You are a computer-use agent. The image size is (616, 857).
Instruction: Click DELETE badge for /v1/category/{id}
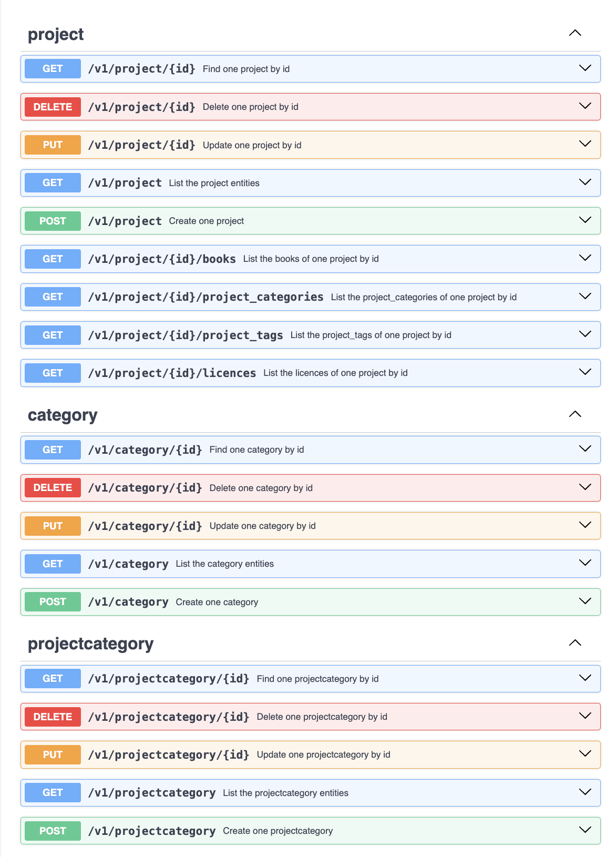tap(53, 488)
